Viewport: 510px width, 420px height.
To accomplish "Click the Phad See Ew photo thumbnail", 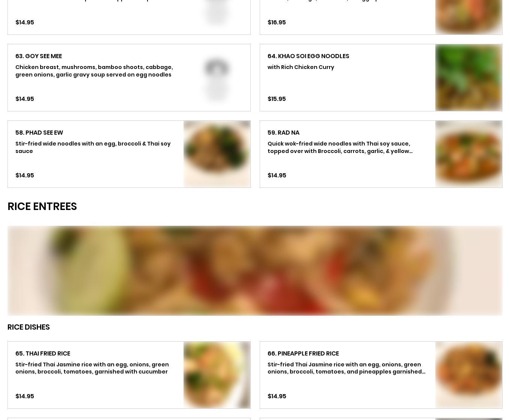I will pos(217,154).
